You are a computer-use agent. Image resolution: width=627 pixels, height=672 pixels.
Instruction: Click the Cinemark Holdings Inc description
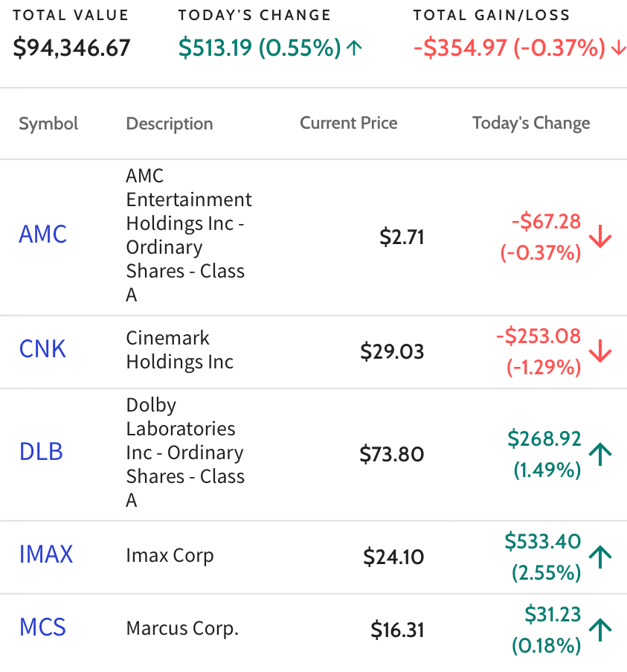(x=180, y=351)
